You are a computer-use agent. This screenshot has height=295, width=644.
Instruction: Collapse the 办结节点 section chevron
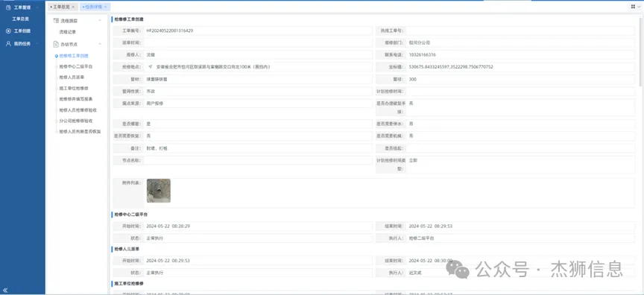99,44
